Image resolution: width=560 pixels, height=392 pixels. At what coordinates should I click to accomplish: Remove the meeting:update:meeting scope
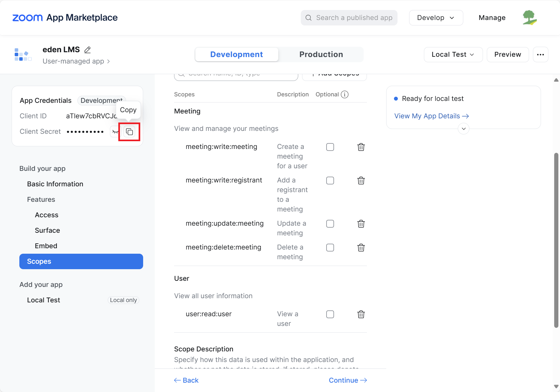pos(361,224)
